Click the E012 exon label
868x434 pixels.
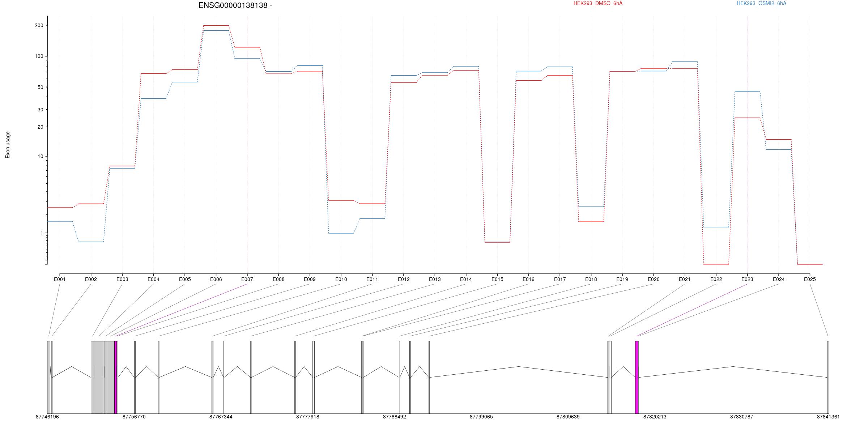(404, 279)
